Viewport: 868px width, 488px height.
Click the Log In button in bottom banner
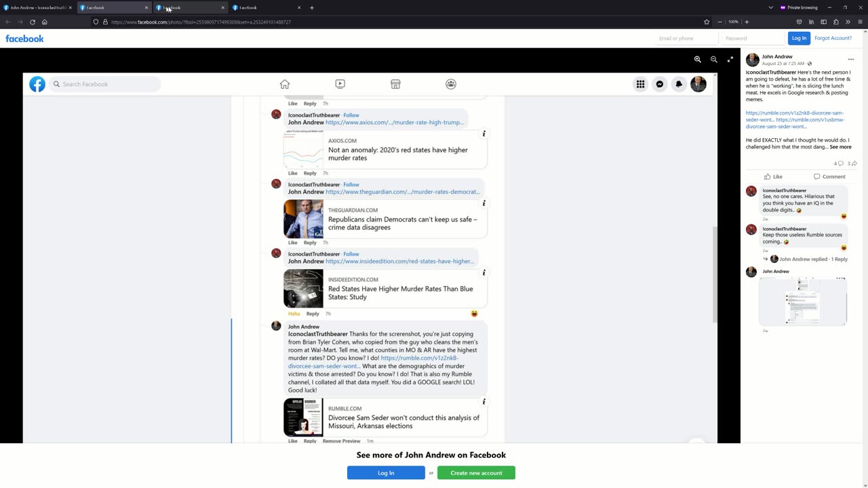pos(386,472)
